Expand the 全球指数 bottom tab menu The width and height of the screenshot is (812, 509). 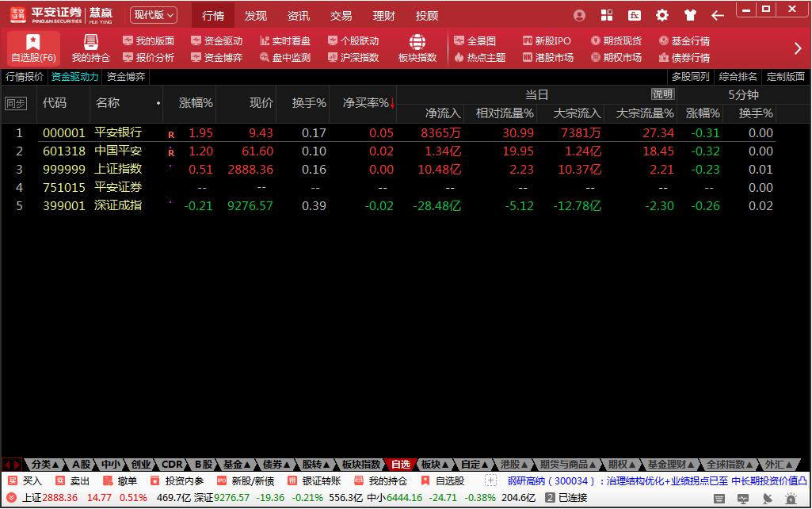coord(729,465)
